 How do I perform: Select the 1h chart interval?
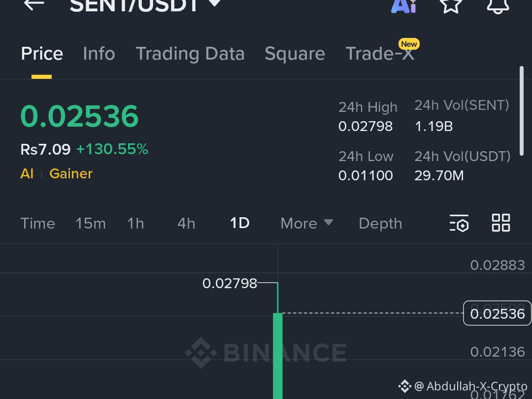coord(135,223)
